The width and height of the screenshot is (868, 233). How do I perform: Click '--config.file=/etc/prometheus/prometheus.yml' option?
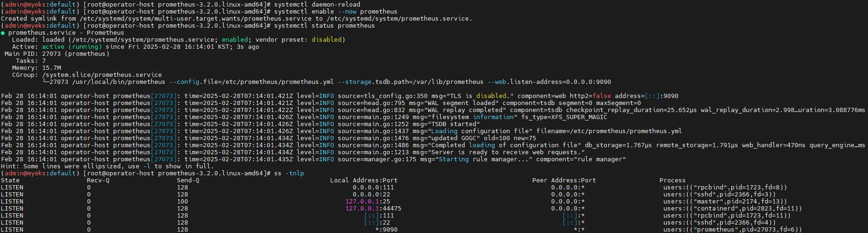click(252, 82)
